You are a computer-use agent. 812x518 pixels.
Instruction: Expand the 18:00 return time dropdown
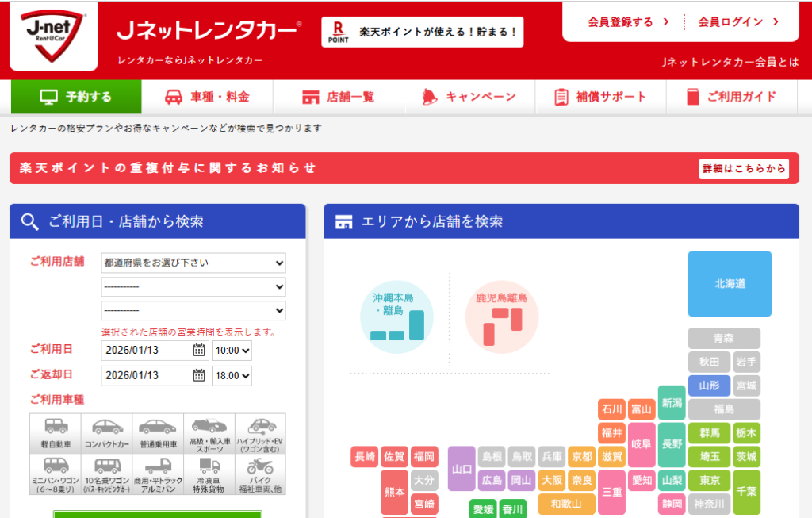(232, 375)
